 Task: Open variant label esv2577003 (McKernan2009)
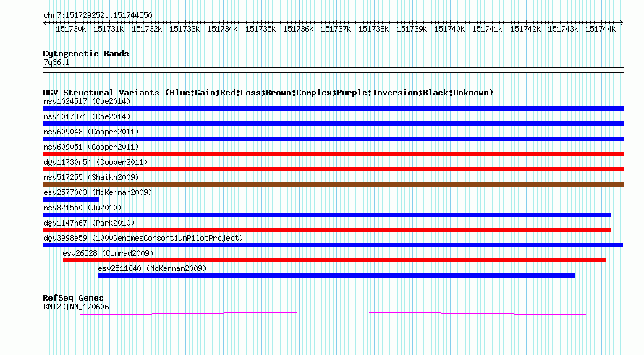point(98,192)
